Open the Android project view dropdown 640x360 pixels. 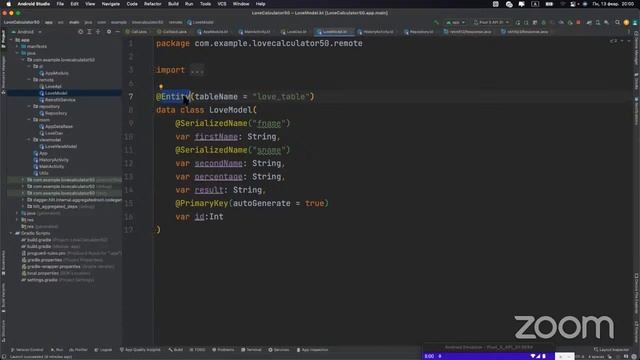click(x=27, y=31)
